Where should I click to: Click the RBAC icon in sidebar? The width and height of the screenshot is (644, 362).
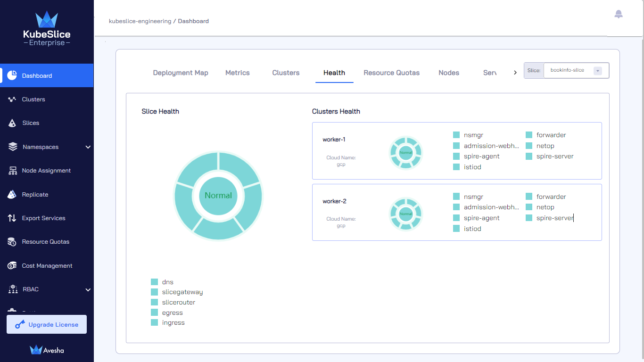click(x=13, y=289)
